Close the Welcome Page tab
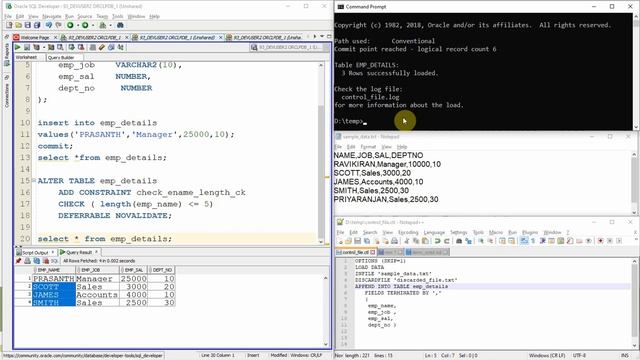Screen dimensions: 640x360 tap(56, 38)
